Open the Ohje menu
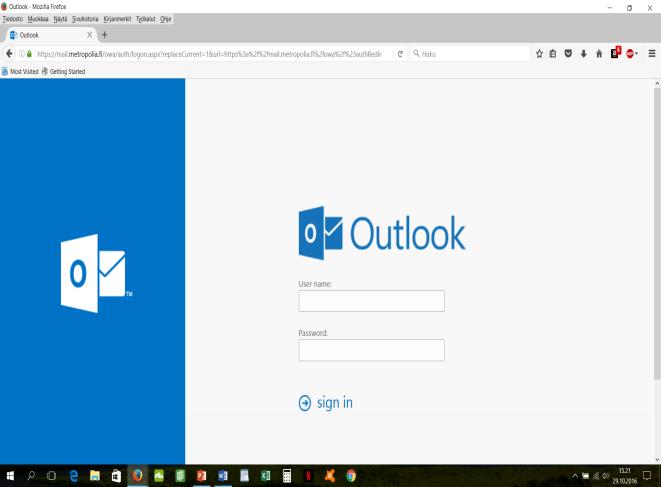This screenshot has width=661, height=487. pyautogui.click(x=166, y=19)
